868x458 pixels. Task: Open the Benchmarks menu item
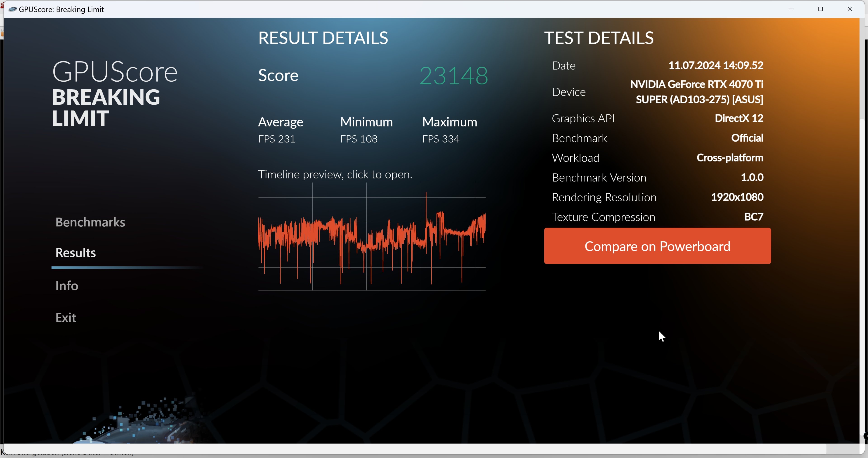(90, 222)
